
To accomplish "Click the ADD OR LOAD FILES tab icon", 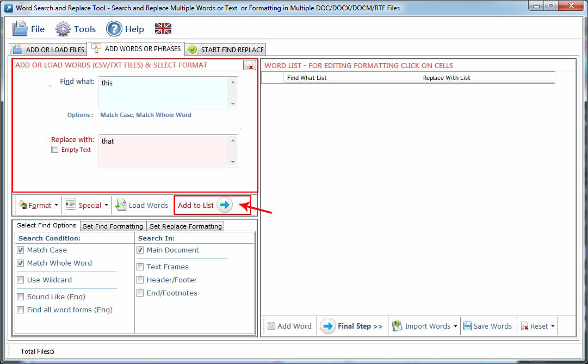I will point(17,49).
